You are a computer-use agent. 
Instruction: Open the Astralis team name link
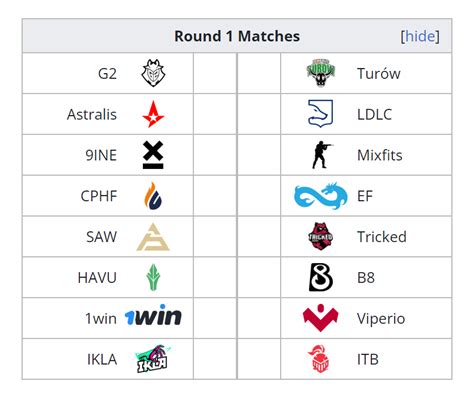coord(92,114)
